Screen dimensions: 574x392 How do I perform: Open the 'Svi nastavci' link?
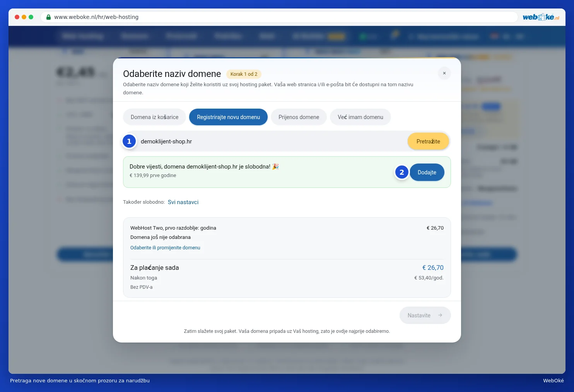(183, 202)
